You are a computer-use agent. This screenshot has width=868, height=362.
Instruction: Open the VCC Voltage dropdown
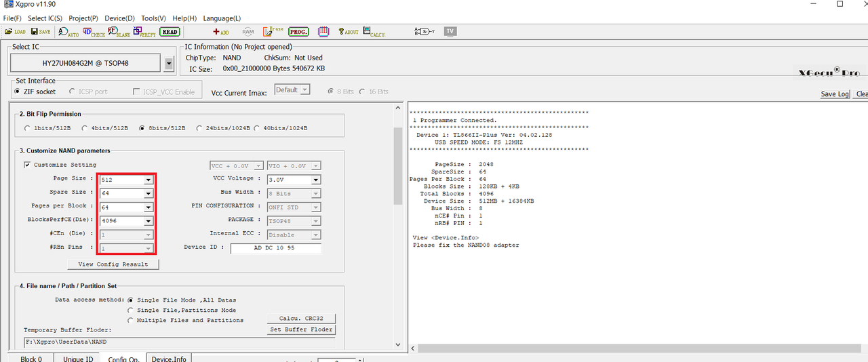pyautogui.click(x=315, y=180)
